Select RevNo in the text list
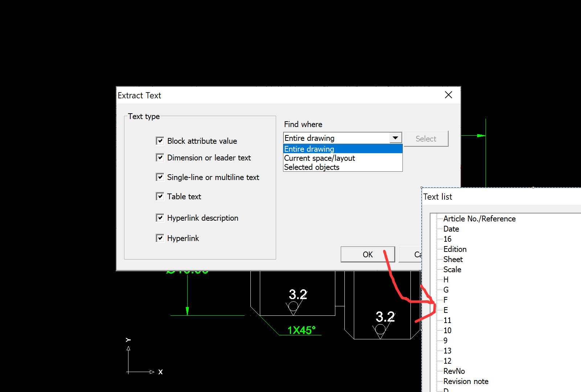 coord(454,371)
